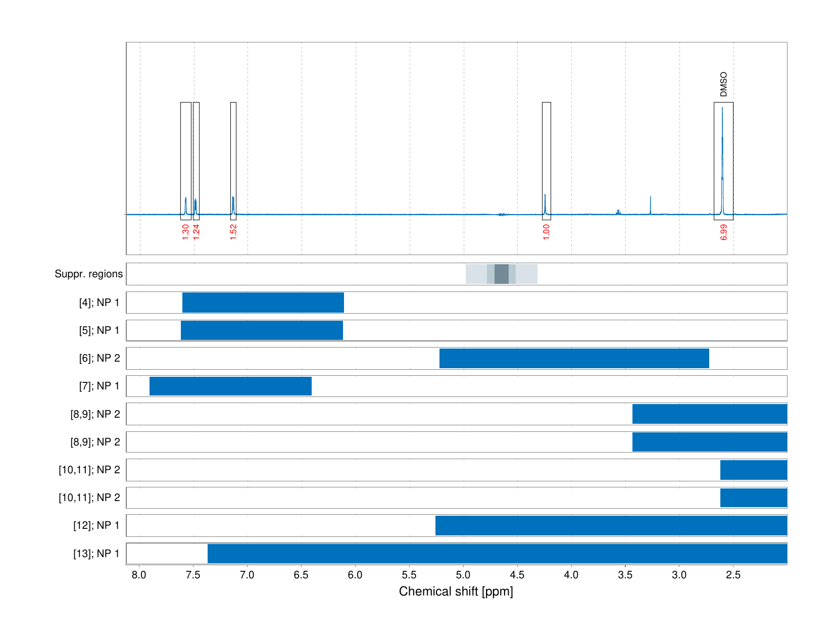834x644 pixels.
Task: Click the small unboxed peak near 3.3 ppm
Action: tap(651, 202)
